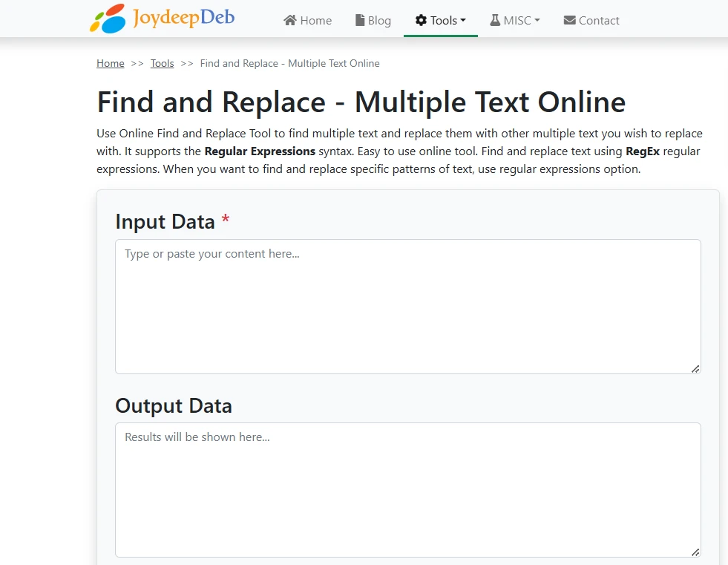Image resolution: width=728 pixels, height=565 pixels.
Task: Click the JoydeepDeb site name text
Action: tap(181, 17)
